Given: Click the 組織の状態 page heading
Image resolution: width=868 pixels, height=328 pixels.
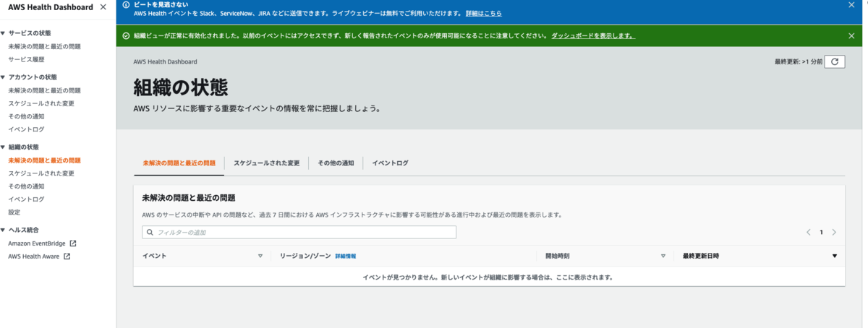Looking at the screenshot, I should point(181,87).
